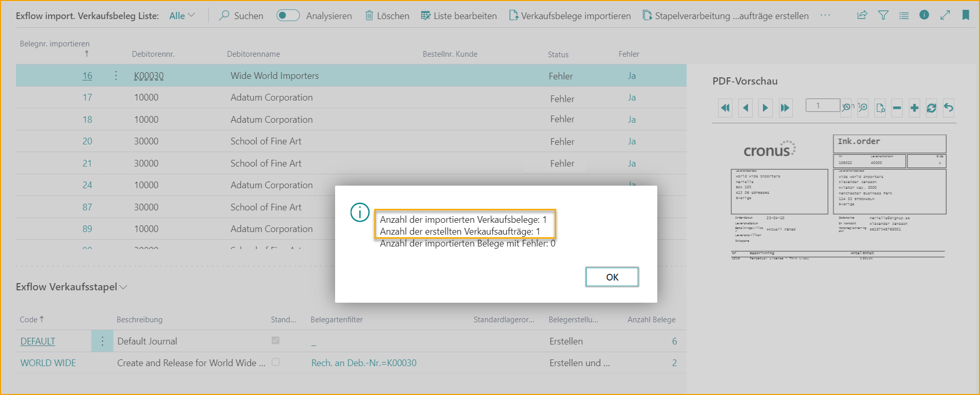980x395 pixels.
Task: Click undo arrow icon in PDF preview
Action: (x=949, y=108)
